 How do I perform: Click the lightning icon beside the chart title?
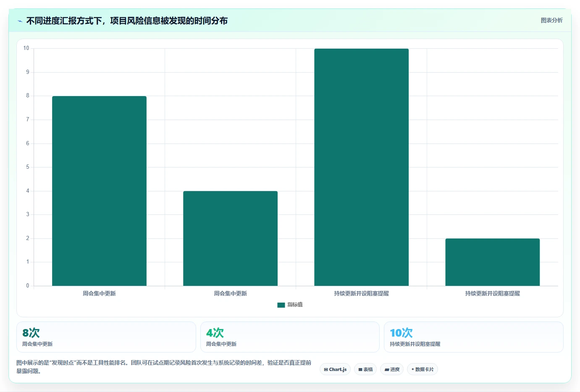(20, 21)
